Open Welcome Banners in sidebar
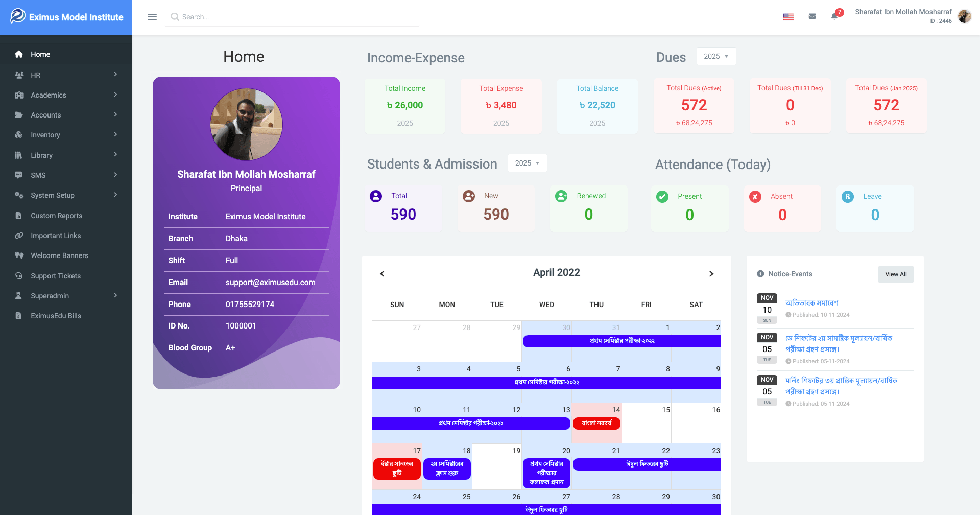 (x=59, y=255)
